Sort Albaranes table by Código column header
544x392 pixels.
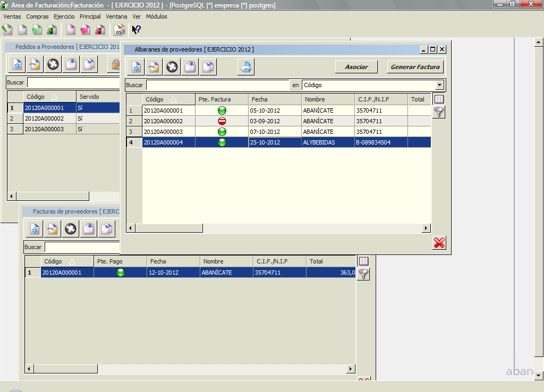click(x=169, y=99)
